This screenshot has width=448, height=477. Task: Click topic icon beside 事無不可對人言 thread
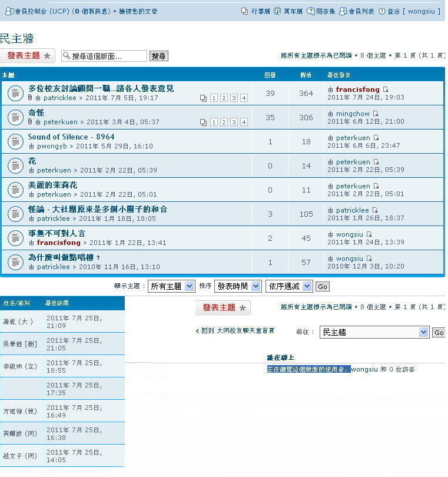point(15,238)
